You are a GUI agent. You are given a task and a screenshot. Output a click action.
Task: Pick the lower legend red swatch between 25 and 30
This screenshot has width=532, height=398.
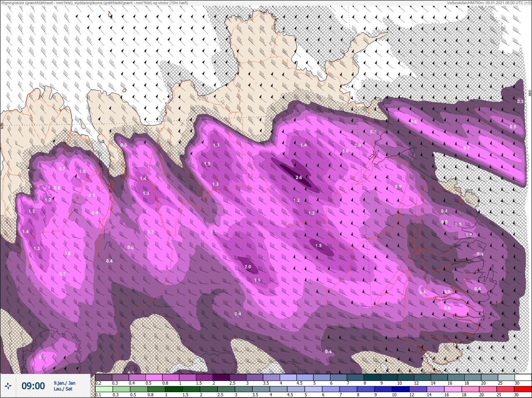point(506,389)
